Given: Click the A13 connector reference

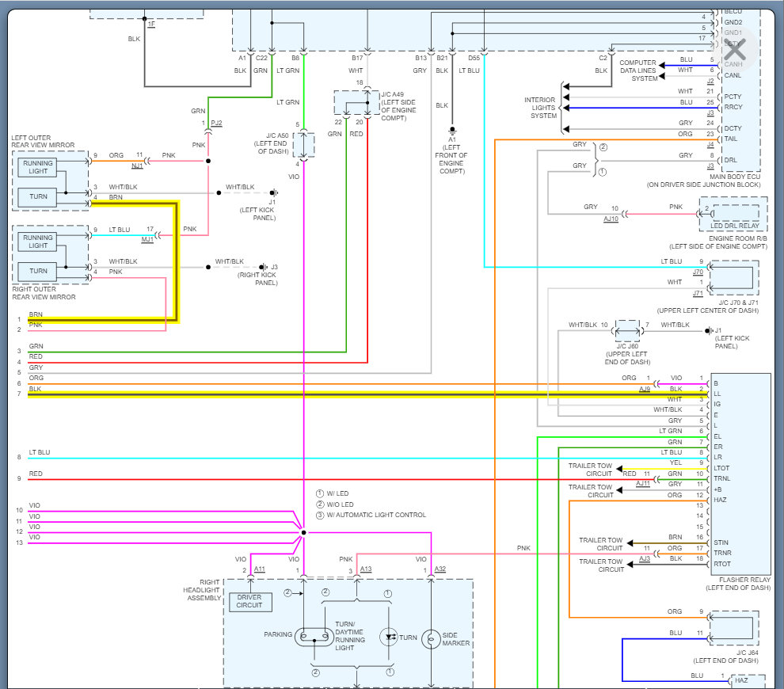Looking at the screenshot, I should (x=366, y=569).
